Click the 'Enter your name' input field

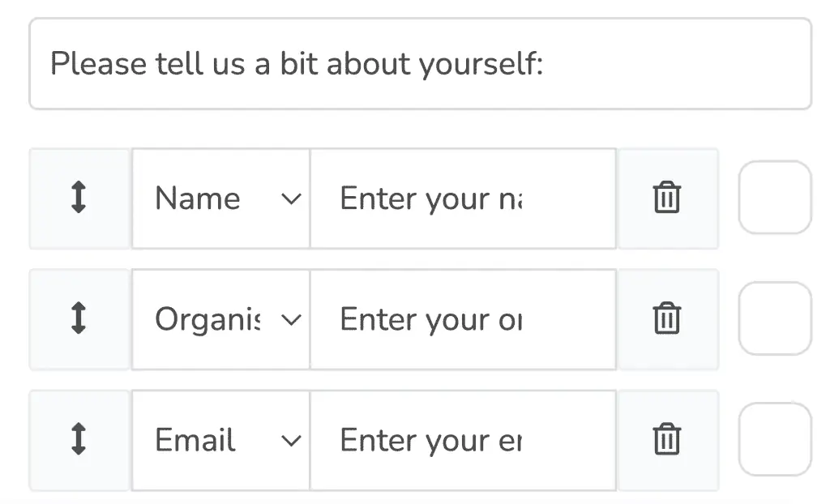[462, 199]
